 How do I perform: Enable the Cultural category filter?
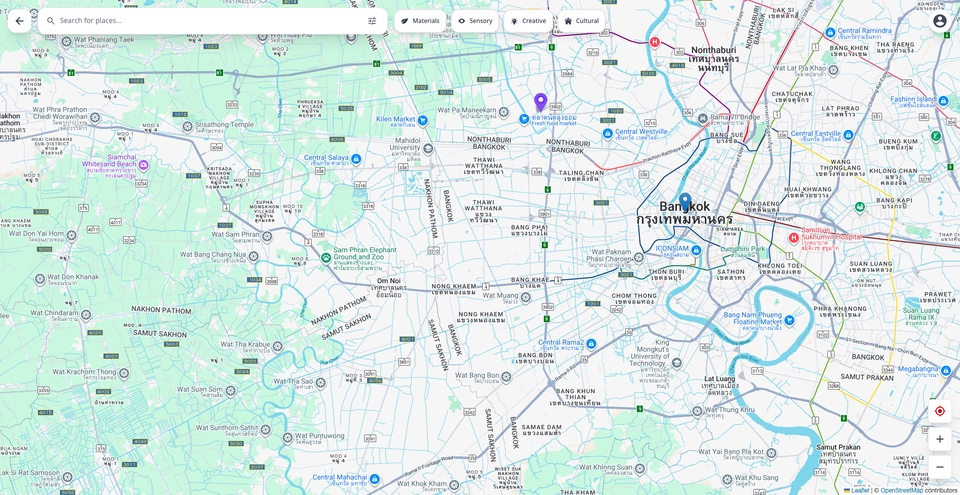click(582, 21)
